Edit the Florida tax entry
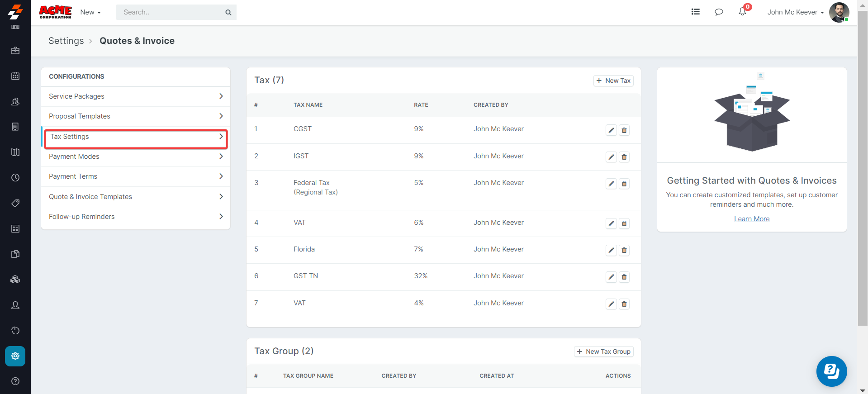The width and height of the screenshot is (868, 394). pos(611,250)
